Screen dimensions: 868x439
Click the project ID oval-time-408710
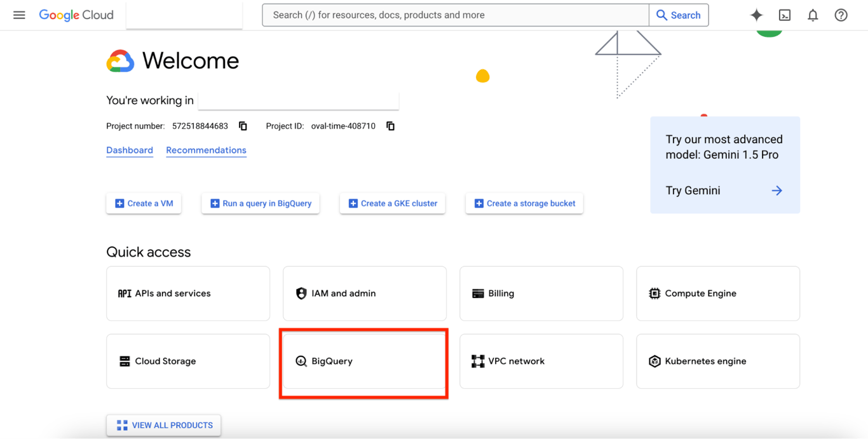point(343,126)
